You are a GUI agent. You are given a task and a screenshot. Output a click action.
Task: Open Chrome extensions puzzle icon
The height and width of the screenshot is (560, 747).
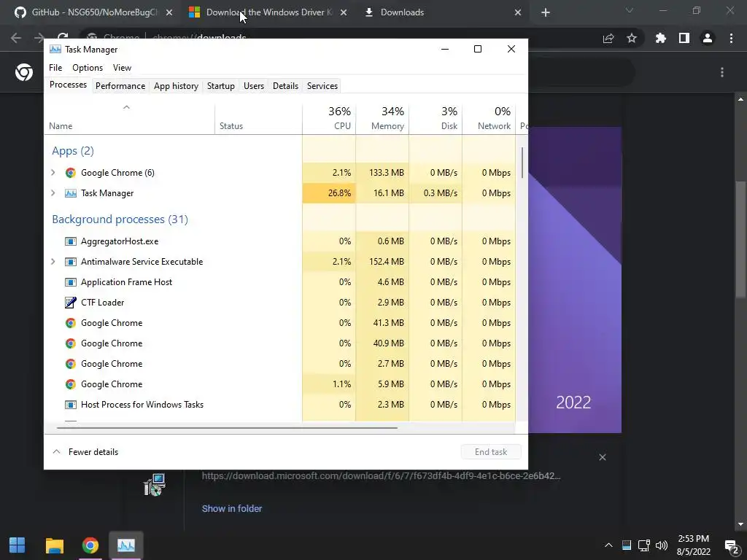tap(660, 38)
